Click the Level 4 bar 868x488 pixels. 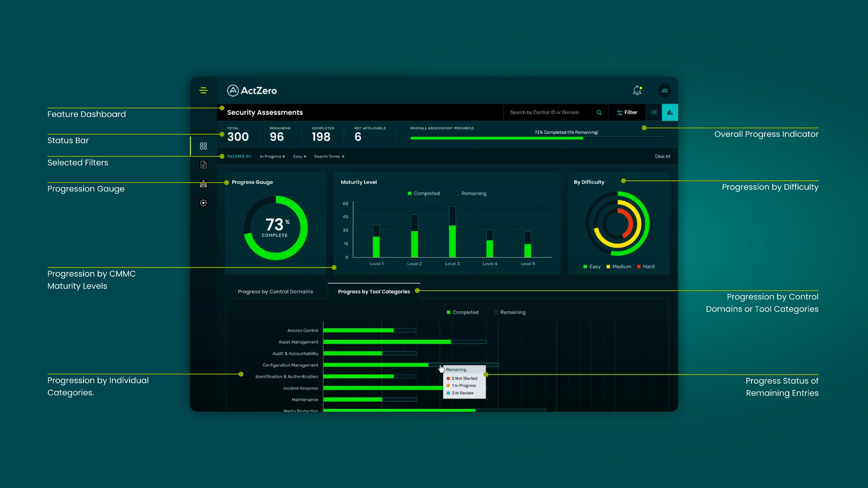[490, 244]
